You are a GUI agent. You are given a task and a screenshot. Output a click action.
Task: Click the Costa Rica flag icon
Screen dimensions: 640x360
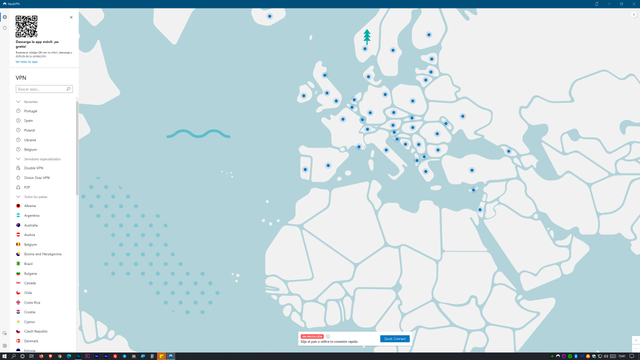click(18, 302)
